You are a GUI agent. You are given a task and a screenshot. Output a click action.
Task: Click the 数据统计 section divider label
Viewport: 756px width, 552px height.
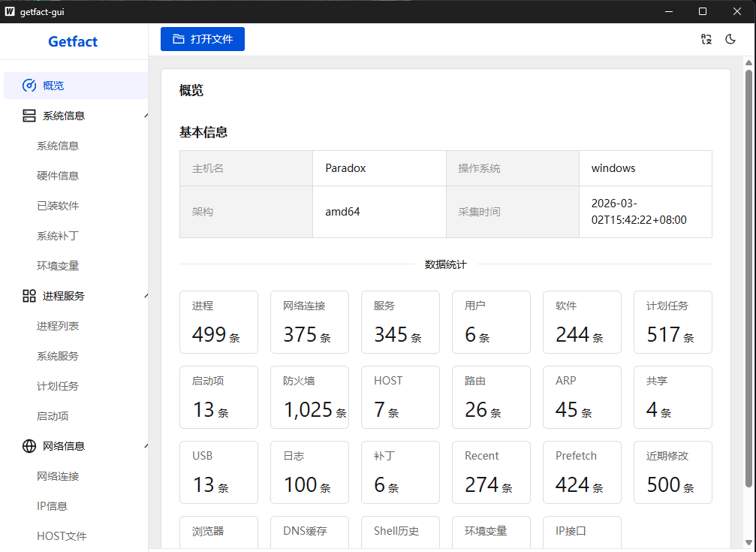(x=445, y=264)
